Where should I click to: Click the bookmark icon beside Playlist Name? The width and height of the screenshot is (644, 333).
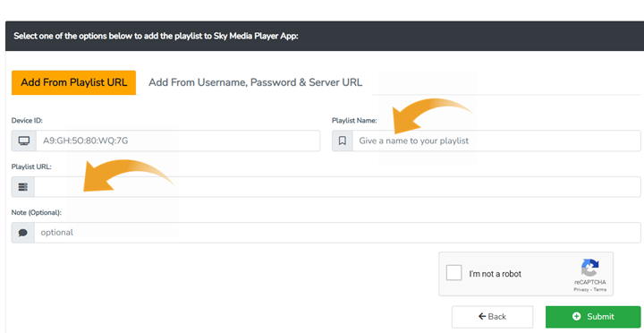click(342, 141)
